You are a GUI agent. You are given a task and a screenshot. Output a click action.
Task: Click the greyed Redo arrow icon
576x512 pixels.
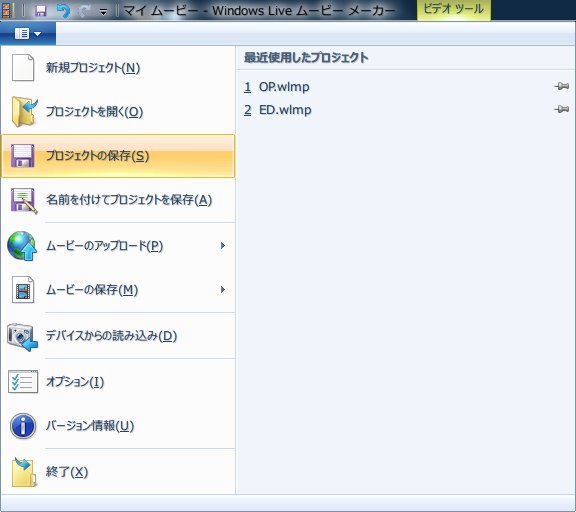[84, 11]
